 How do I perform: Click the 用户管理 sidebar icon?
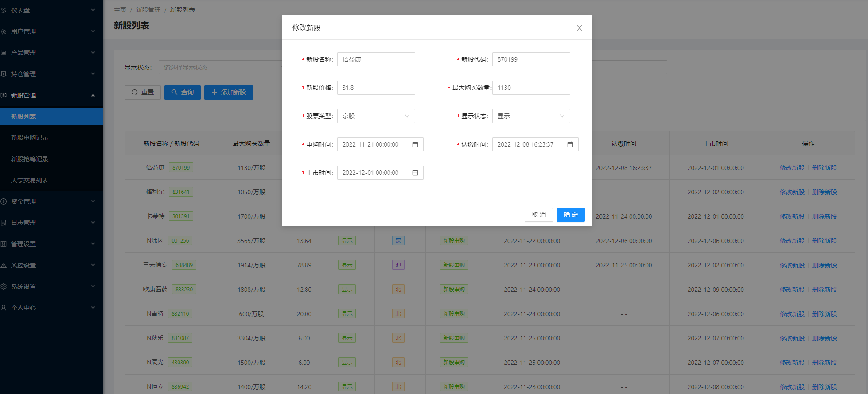[4, 31]
